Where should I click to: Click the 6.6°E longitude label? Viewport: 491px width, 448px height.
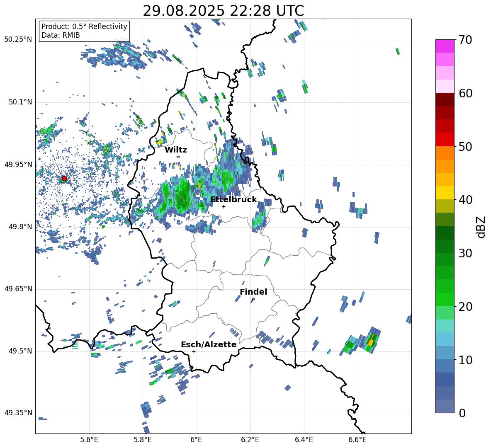pyautogui.click(x=357, y=440)
